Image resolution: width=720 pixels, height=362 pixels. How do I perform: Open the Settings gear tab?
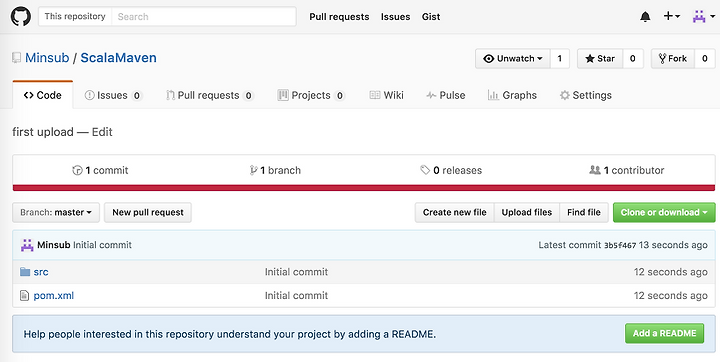(585, 95)
